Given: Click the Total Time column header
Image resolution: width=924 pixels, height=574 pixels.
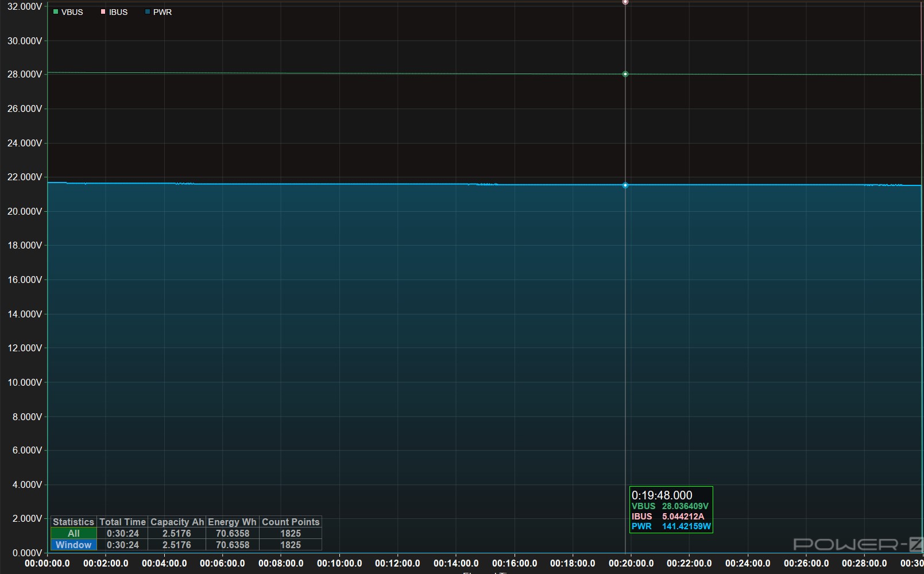Looking at the screenshot, I should 122,522.
